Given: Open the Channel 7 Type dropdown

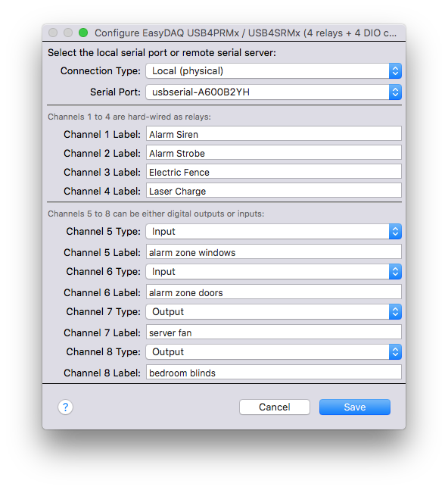Looking at the screenshot, I should [273, 311].
